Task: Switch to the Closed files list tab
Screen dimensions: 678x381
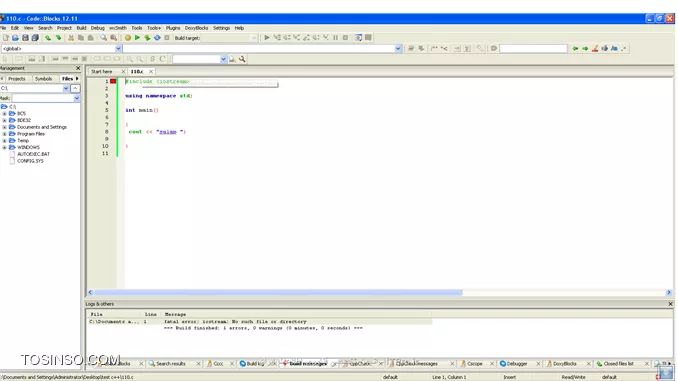Action: pyautogui.click(x=619, y=364)
